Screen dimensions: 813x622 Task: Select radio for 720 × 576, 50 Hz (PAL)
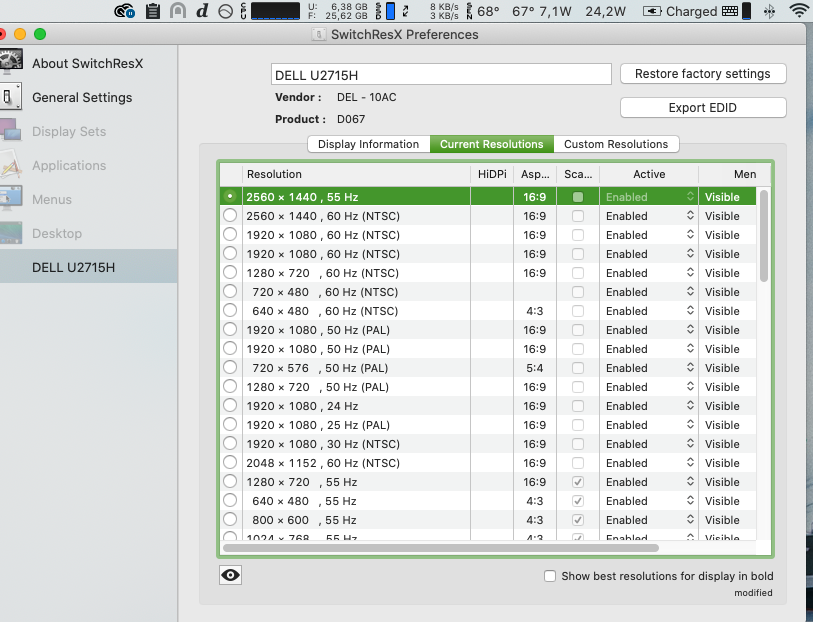click(230, 368)
